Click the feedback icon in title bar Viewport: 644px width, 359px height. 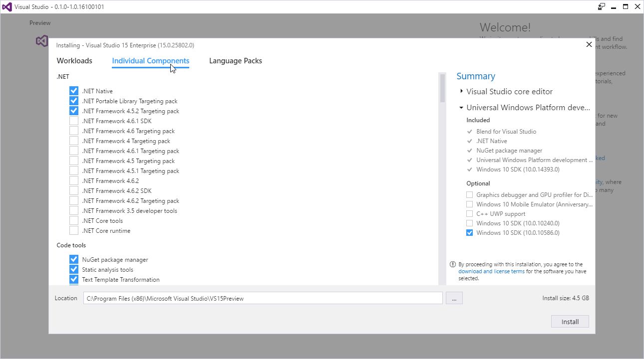click(602, 7)
